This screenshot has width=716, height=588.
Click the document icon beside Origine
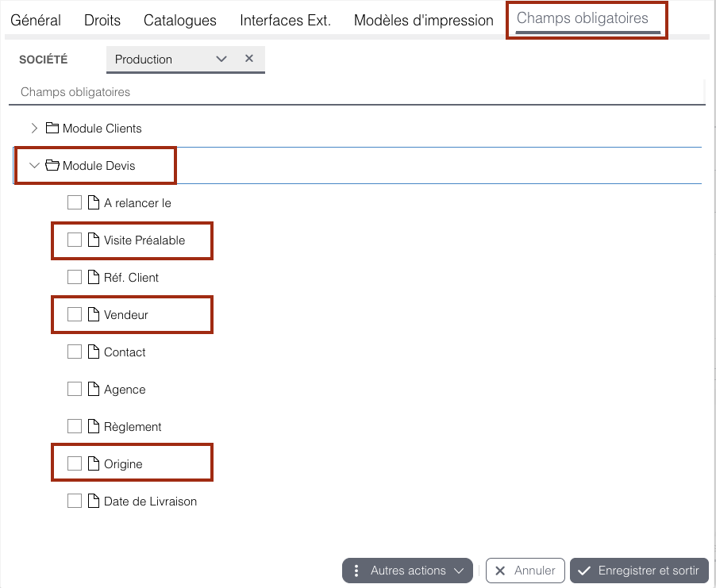(x=94, y=464)
